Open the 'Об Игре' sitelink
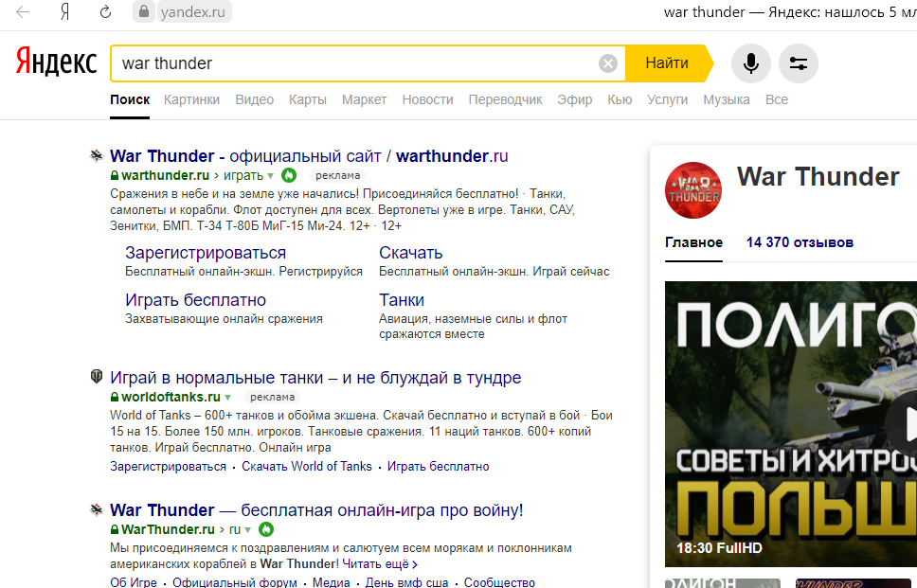This screenshot has height=588, width=917. coord(134,582)
